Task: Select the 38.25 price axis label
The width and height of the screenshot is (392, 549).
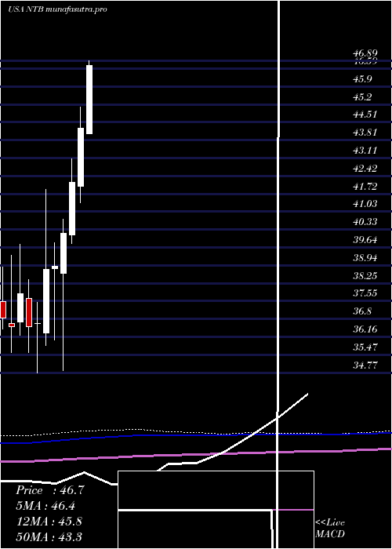Action: (x=365, y=276)
